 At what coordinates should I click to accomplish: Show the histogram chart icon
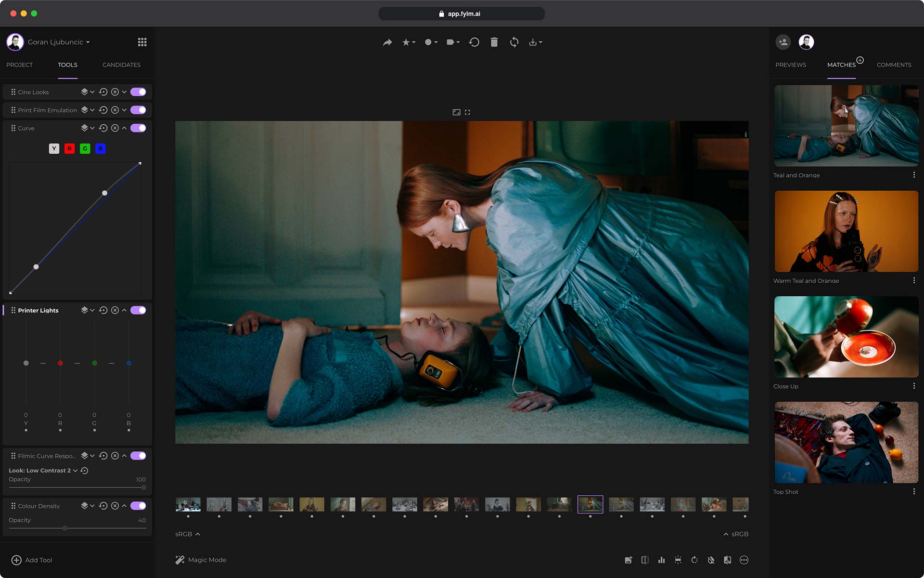[x=661, y=560]
